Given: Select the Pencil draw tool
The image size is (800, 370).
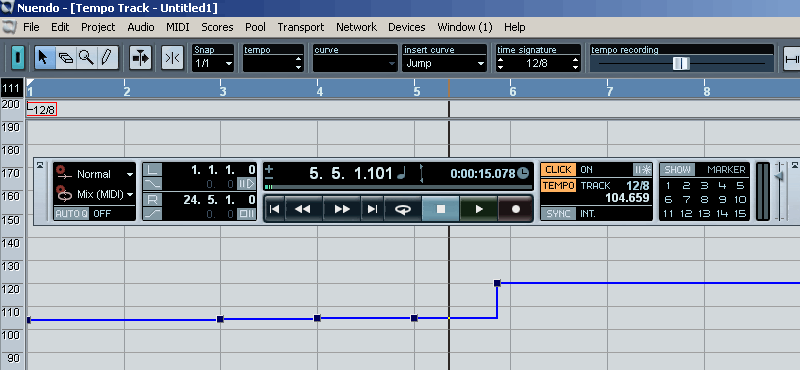Looking at the screenshot, I should 106,58.
